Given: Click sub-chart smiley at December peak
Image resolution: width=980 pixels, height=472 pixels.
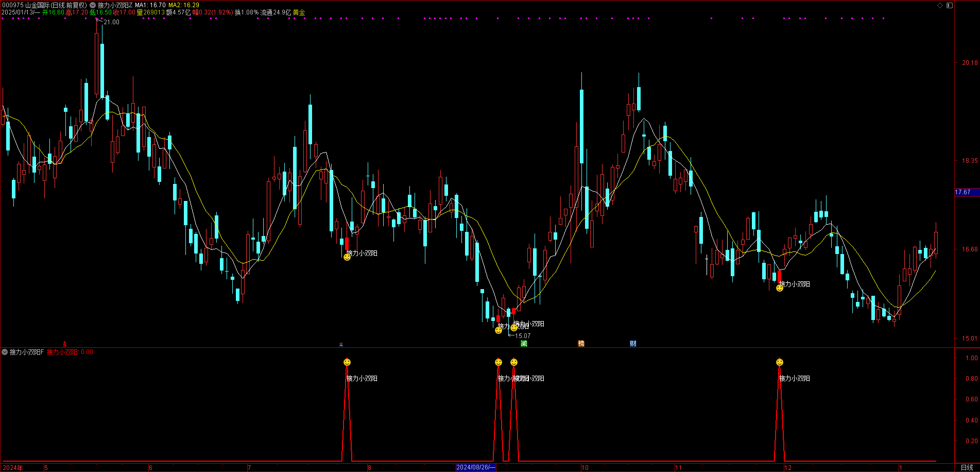Looking at the screenshot, I should pyautogui.click(x=780, y=362).
